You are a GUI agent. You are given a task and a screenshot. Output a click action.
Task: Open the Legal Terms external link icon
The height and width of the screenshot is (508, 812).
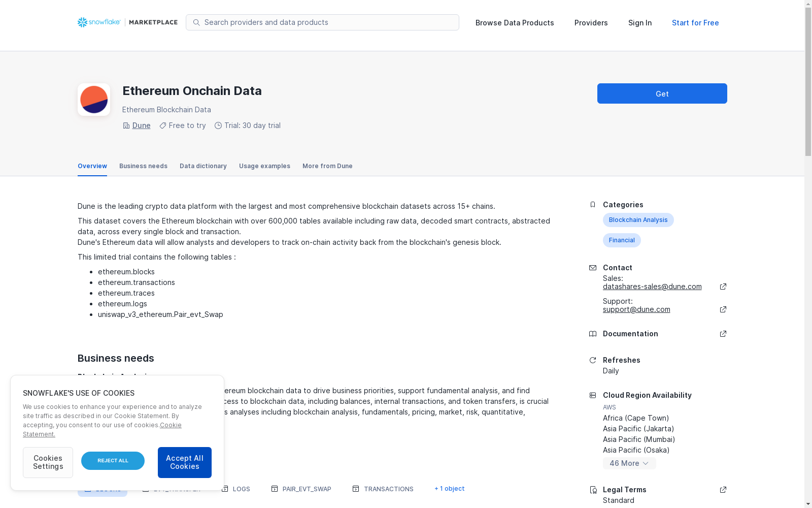(x=723, y=490)
